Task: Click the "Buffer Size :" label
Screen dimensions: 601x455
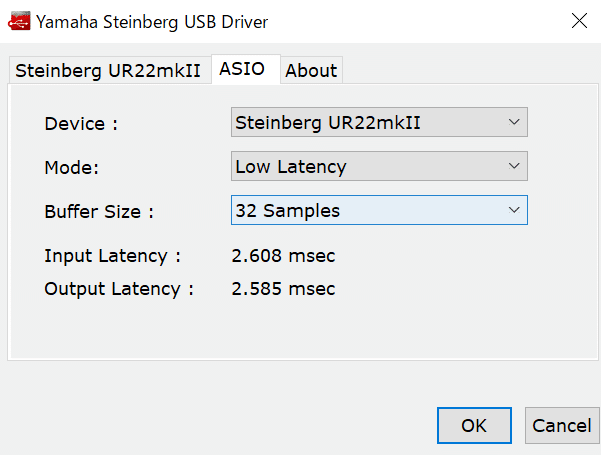Action: click(x=99, y=212)
